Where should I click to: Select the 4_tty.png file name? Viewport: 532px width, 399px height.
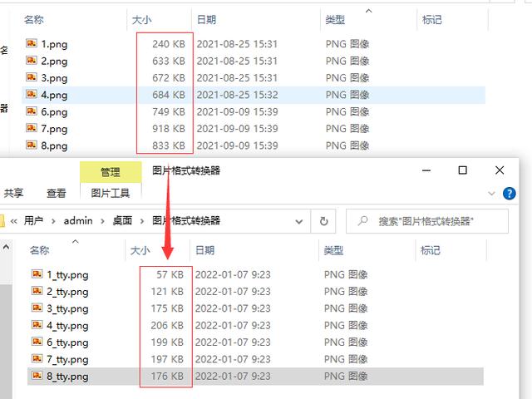coord(67,325)
